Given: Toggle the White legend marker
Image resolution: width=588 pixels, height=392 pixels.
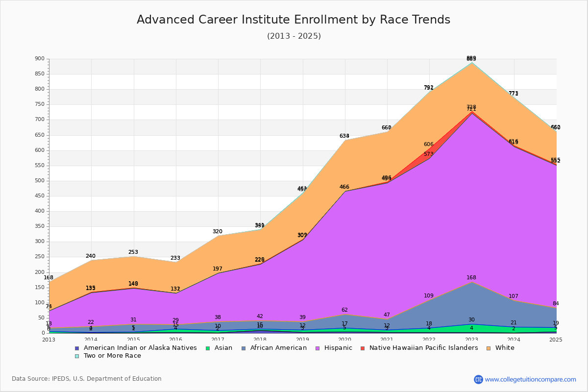Looking at the screenshot, I should (489, 348).
